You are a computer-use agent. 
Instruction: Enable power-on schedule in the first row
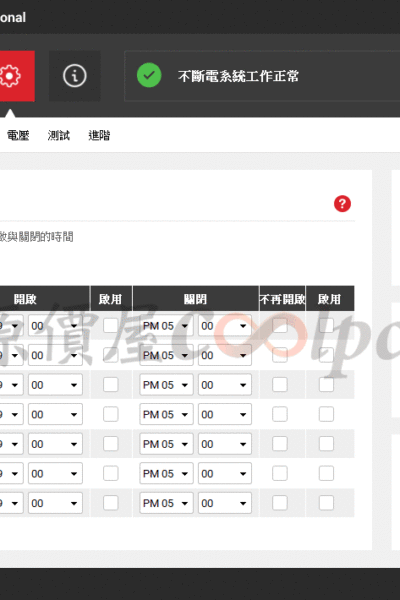click(x=111, y=326)
